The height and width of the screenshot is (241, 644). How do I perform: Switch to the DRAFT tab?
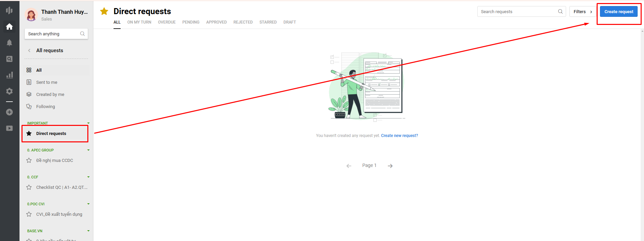tap(290, 22)
